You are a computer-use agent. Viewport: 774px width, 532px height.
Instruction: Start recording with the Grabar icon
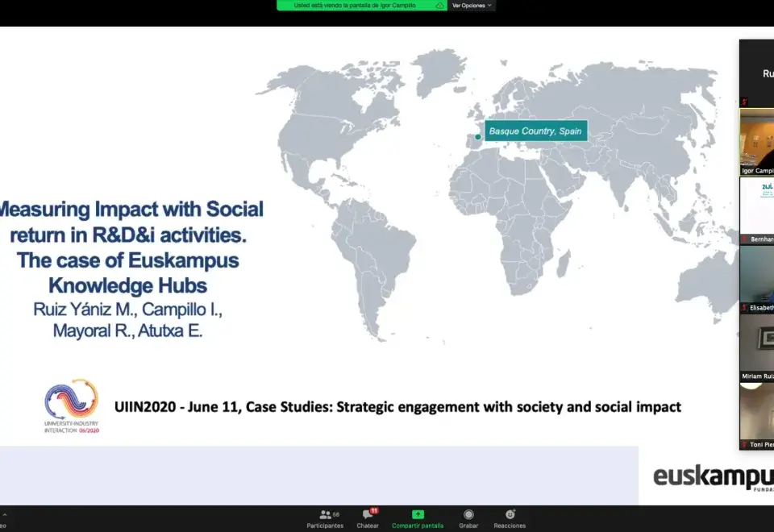pos(468,514)
